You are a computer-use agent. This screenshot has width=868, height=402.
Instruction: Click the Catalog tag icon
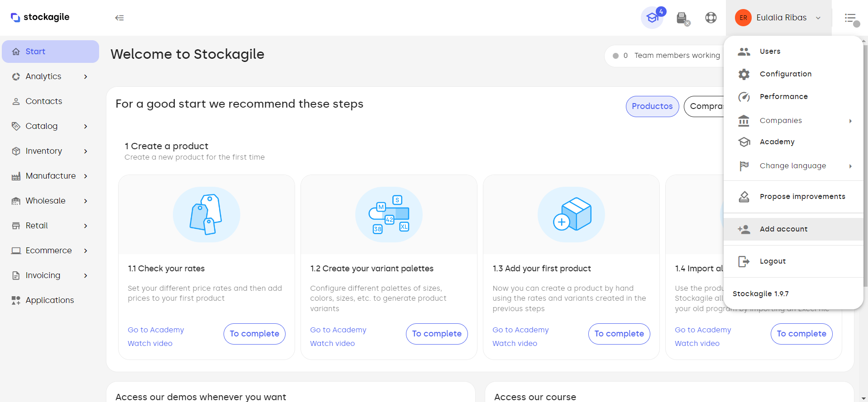[16, 126]
